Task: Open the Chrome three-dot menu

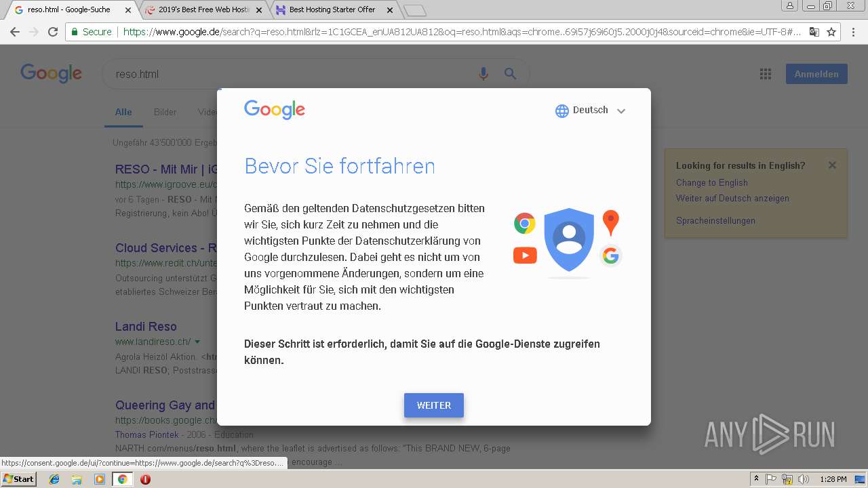Action: 854,32
